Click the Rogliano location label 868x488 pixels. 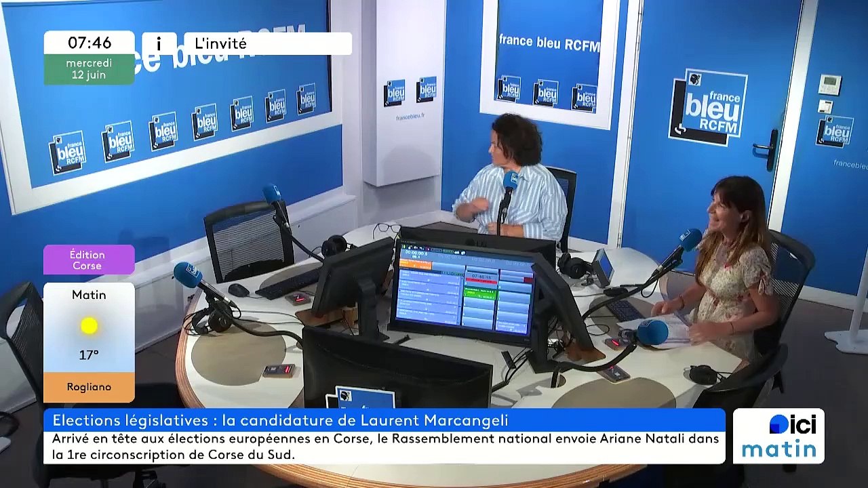click(89, 387)
